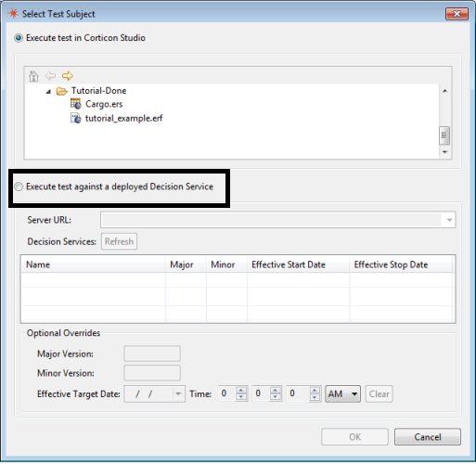
Task: Select the Tutorial-Done folder name
Action: (98, 91)
